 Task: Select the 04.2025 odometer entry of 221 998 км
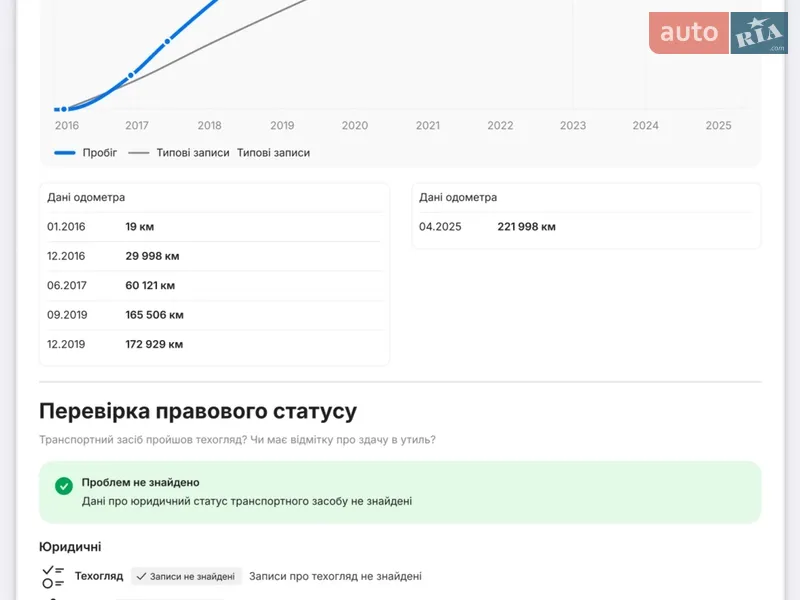[586, 227]
